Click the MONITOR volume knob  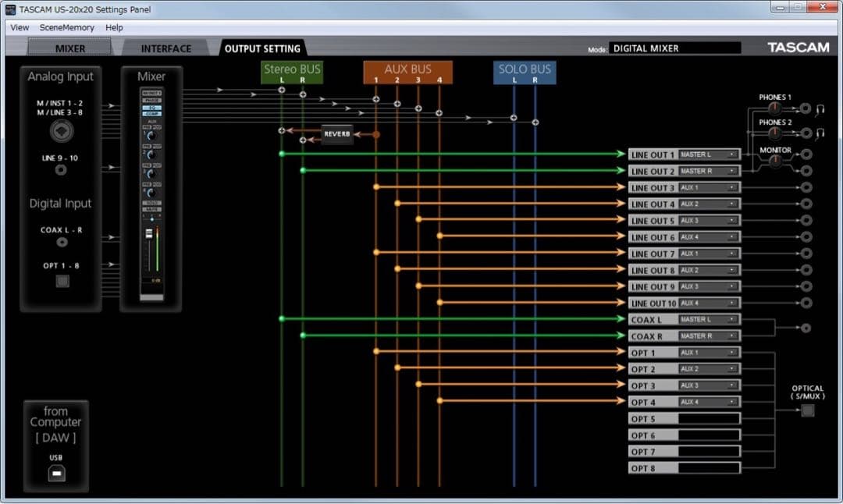tap(775, 161)
